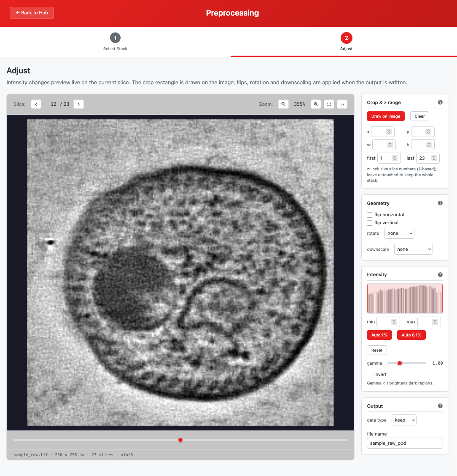The width and height of the screenshot is (457, 476).
Task: Click the 355% zoom value
Action: [x=299, y=104]
